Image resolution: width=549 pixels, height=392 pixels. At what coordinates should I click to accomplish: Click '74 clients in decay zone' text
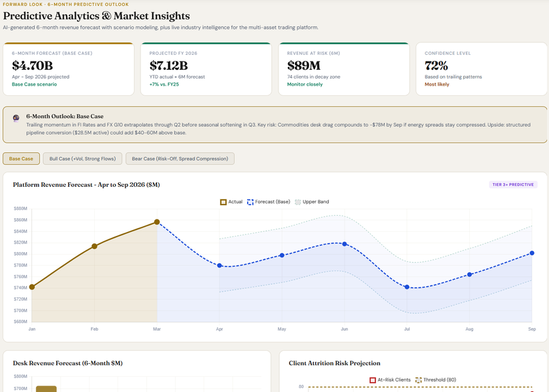pos(314,76)
